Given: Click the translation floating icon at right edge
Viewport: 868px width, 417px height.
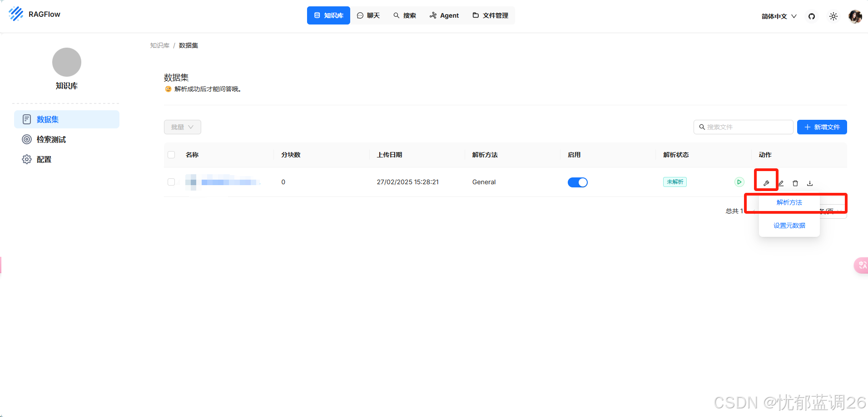Looking at the screenshot, I should click(x=862, y=265).
